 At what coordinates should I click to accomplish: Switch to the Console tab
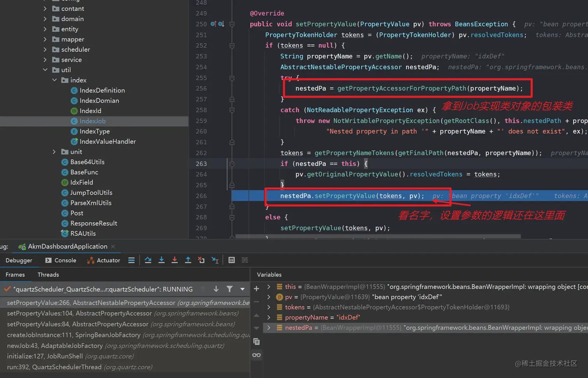click(x=61, y=260)
